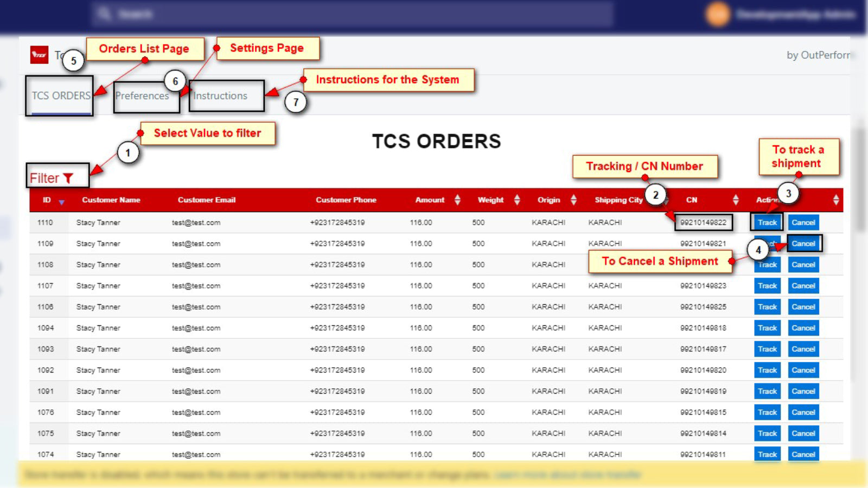Open the TCS ORDERS tab
Screen dimensions: 868x488
tap(61, 95)
